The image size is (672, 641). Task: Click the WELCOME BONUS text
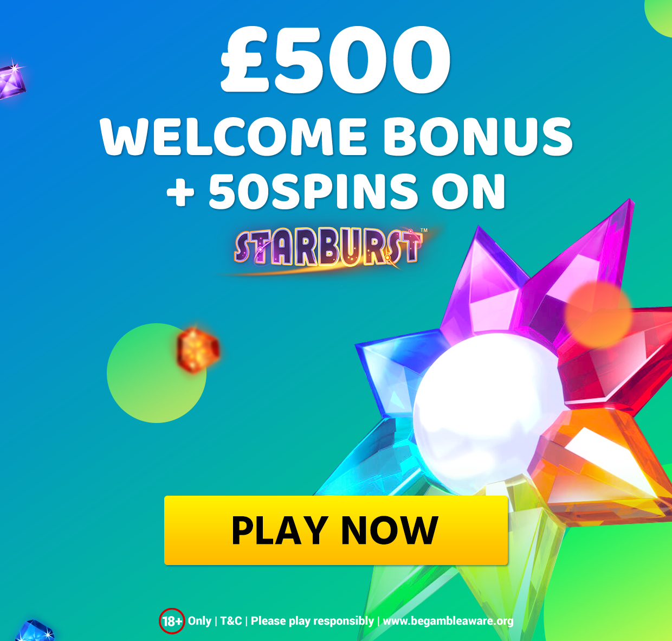[x=336, y=137]
